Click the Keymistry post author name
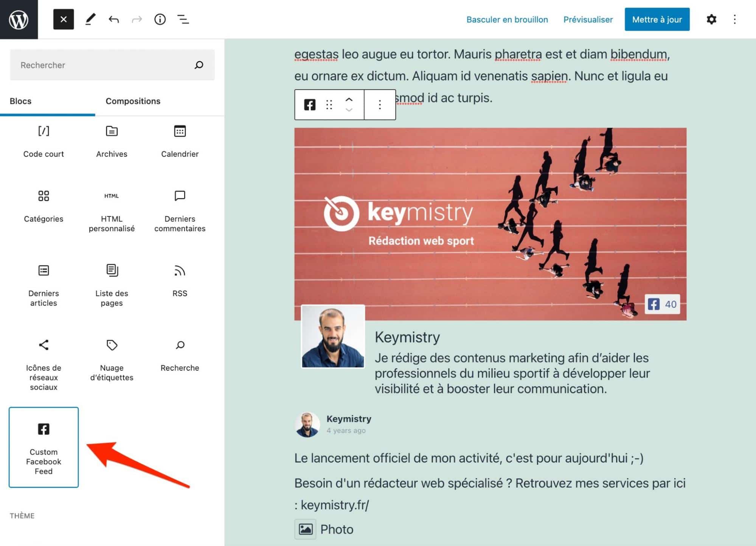 click(x=349, y=419)
